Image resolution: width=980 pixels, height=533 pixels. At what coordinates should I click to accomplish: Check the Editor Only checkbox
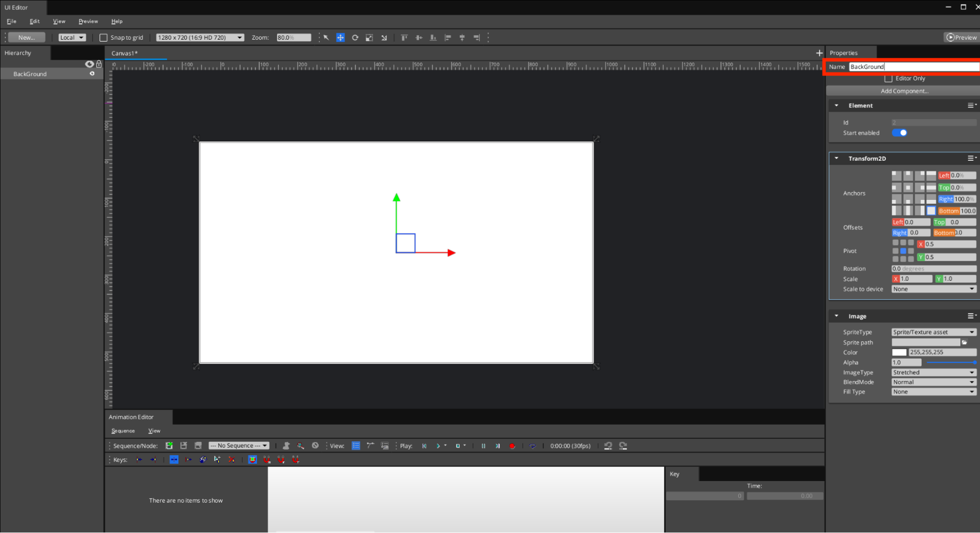(888, 78)
